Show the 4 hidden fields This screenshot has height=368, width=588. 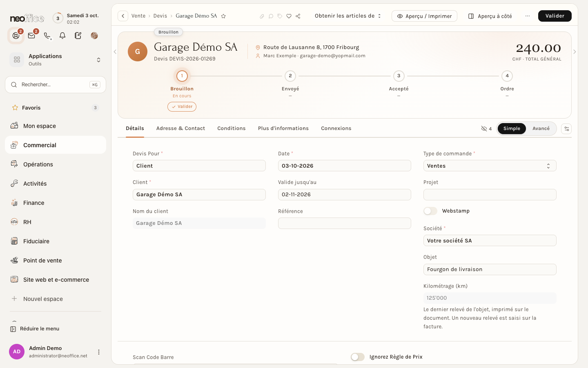(486, 129)
